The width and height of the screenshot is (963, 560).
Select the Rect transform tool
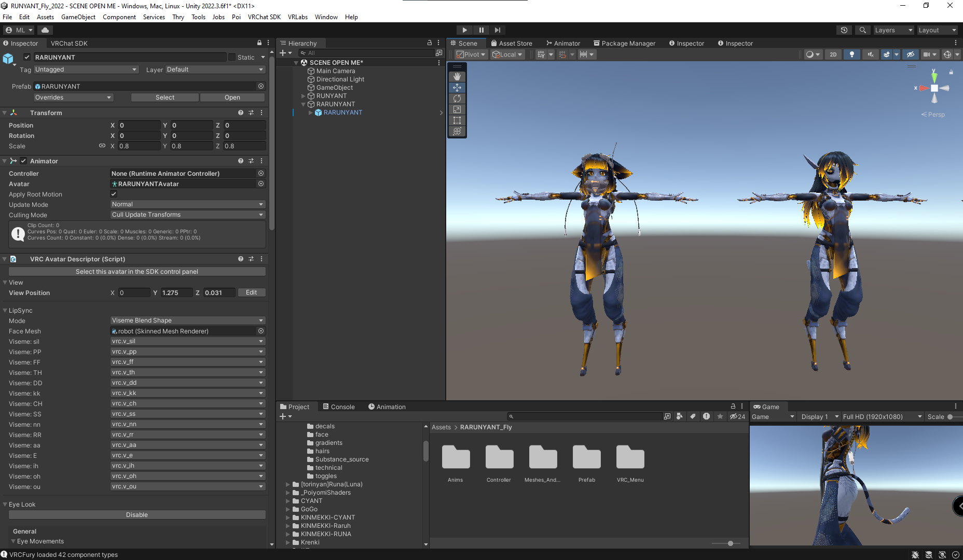point(457,120)
